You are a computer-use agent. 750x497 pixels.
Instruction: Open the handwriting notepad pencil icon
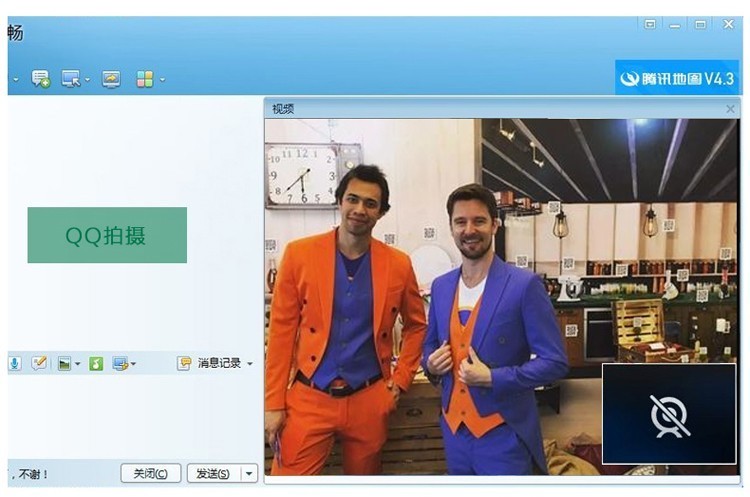click(39, 363)
